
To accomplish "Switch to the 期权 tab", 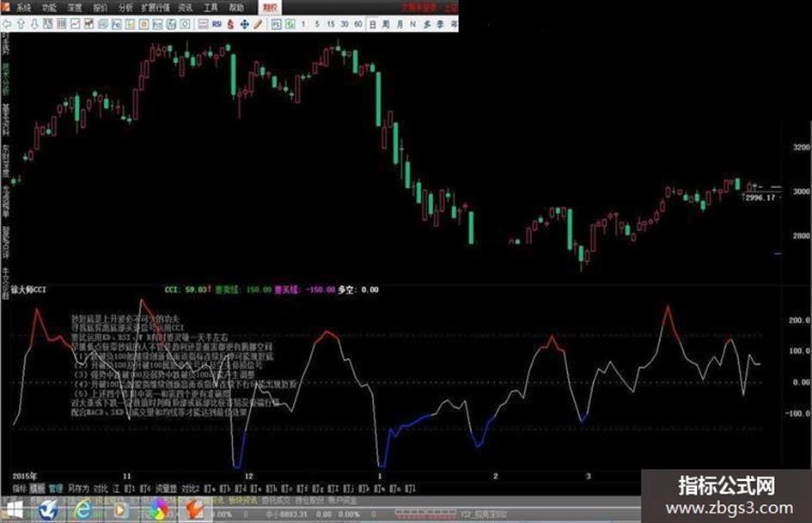I will click(x=270, y=7).
